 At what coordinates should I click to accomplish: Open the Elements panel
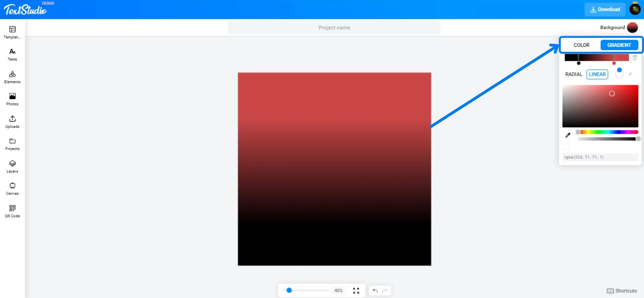[x=12, y=77]
